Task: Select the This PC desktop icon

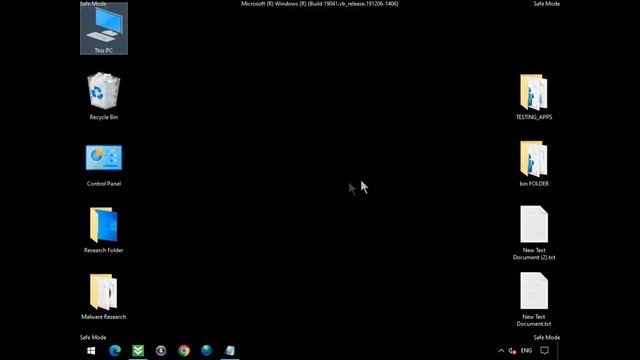Action: (104, 29)
